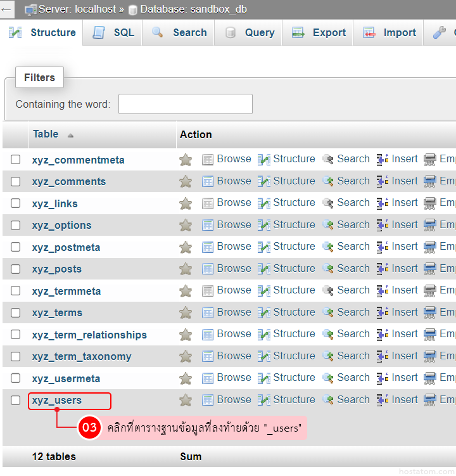Open the xyz_users table link

tap(57, 401)
